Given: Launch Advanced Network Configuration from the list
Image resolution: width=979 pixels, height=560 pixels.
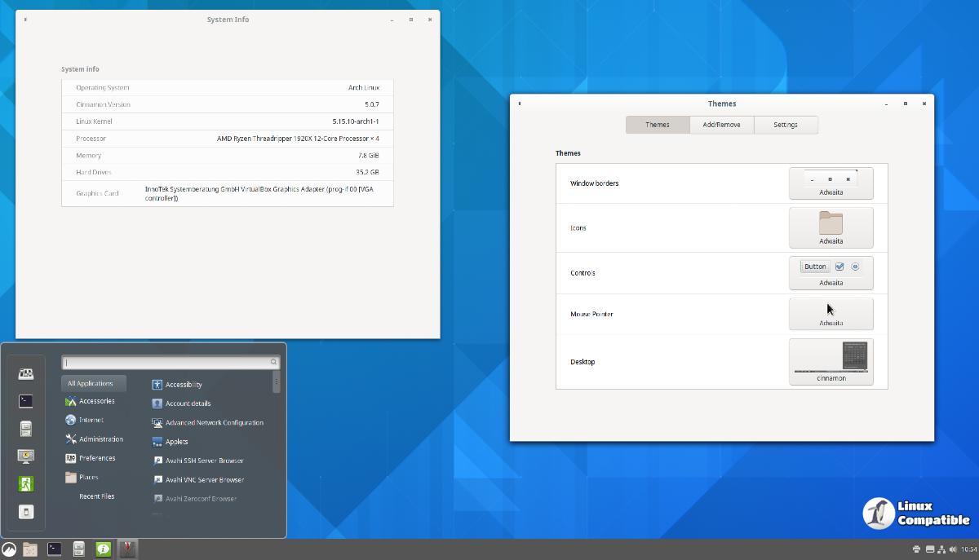Looking at the screenshot, I should click(x=214, y=423).
